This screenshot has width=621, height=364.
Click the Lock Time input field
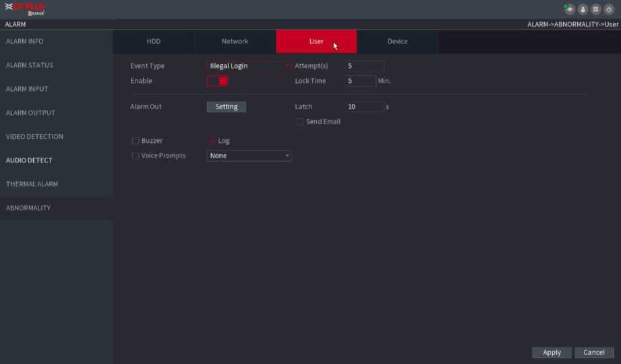tap(361, 81)
